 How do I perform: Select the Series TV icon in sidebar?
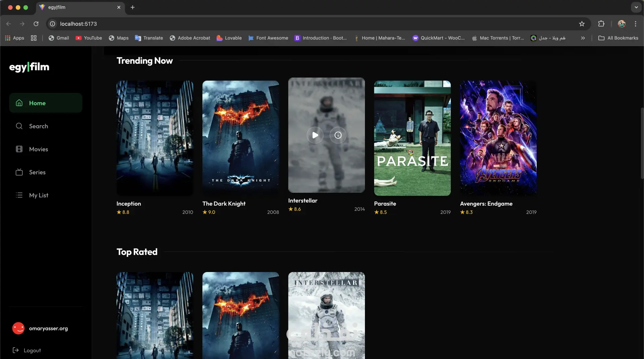click(19, 172)
